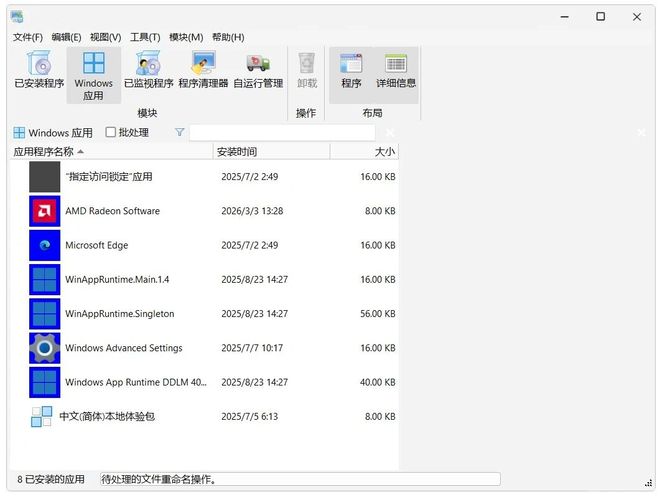Screen dimensions: 660x497
Task: Click the 8 已安装的应用 status text
Action: coord(51,479)
